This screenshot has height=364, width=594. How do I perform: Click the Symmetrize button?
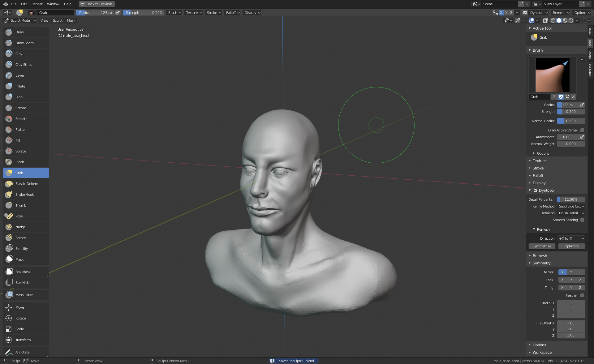click(542, 246)
